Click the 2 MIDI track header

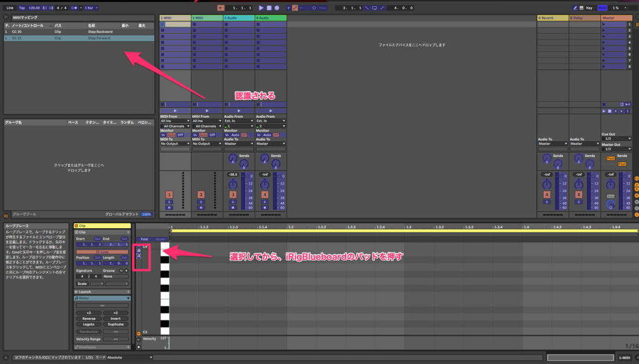tap(207, 18)
